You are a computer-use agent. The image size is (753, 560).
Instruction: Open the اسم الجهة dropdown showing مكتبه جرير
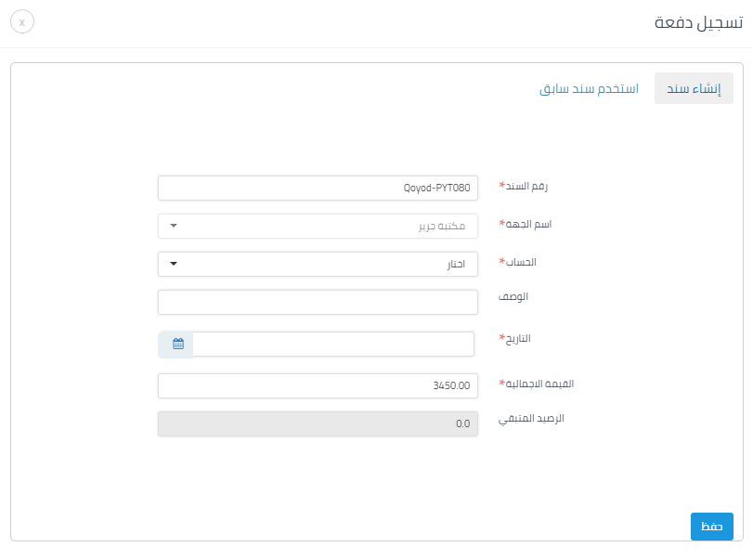(318, 224)
